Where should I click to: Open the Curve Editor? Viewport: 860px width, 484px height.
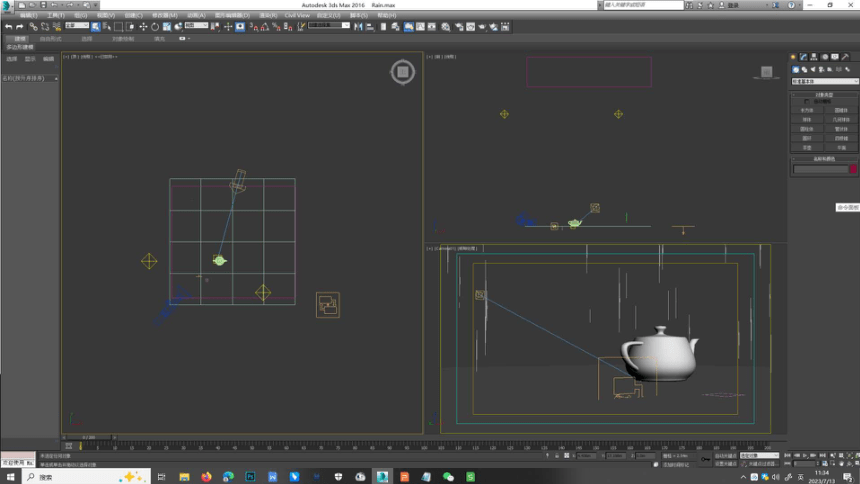421,26
